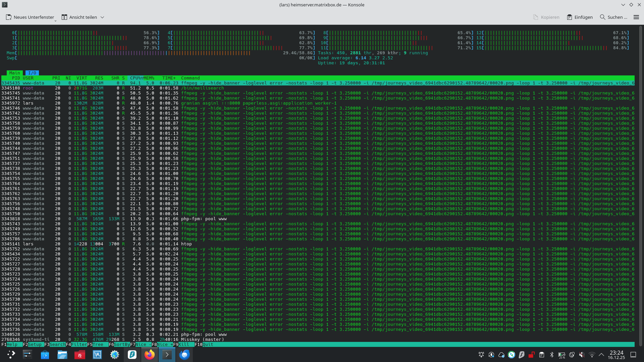Open the KDE application launcher
Screen dimensions: 644x362
click(11, 355)
